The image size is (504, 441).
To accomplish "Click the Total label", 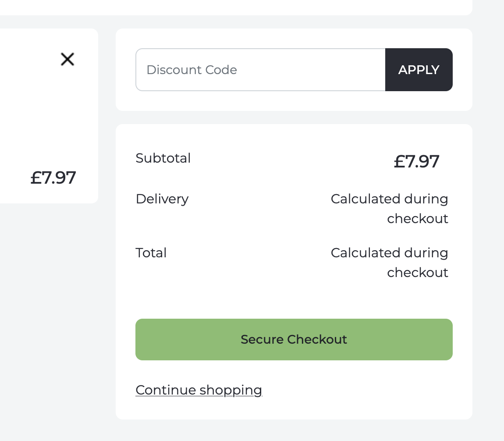I will tap(151, 253).
